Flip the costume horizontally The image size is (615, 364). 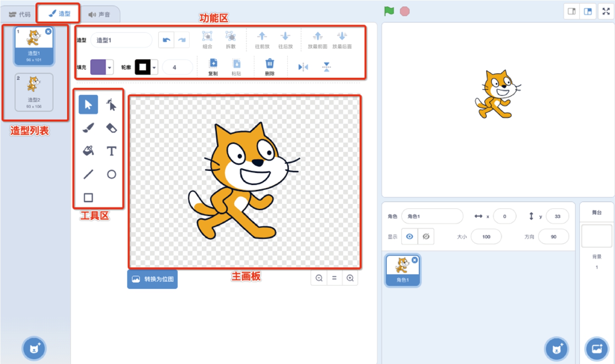click(303, 67)
